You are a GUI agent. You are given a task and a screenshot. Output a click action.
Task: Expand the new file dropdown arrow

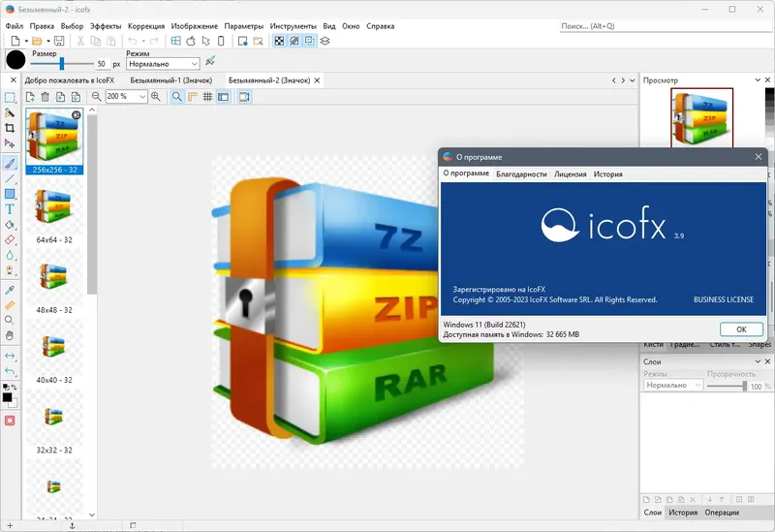(x=26, y=41)
